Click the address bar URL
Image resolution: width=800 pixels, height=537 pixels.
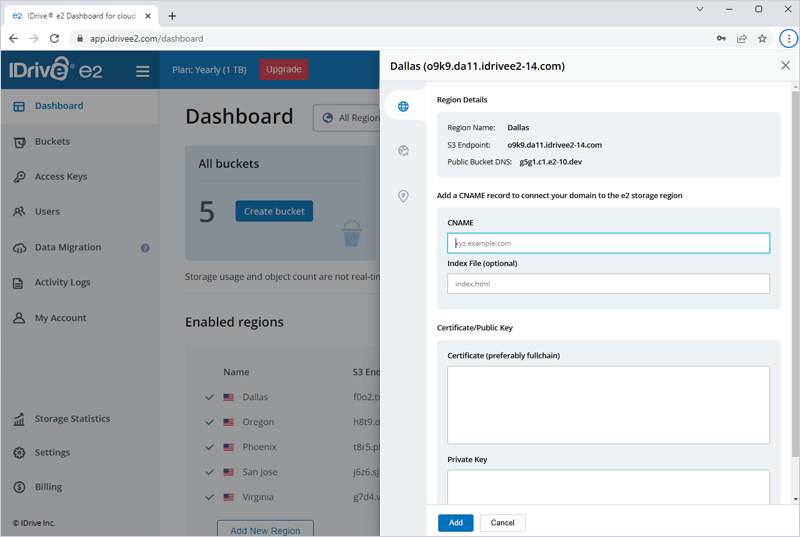(x=146, y=39)
